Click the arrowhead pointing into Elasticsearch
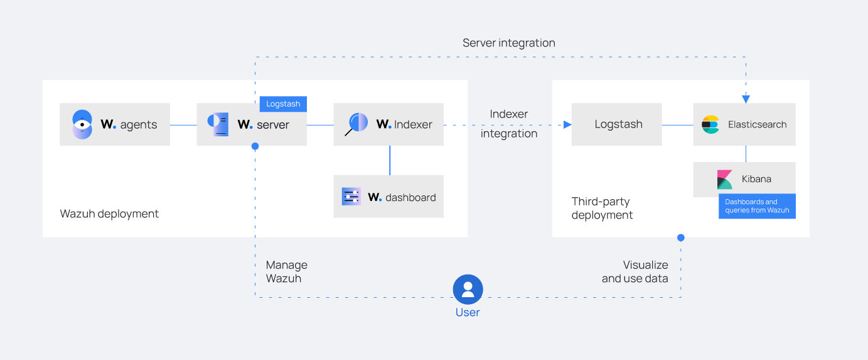The image size is (868, 360). 746,99
